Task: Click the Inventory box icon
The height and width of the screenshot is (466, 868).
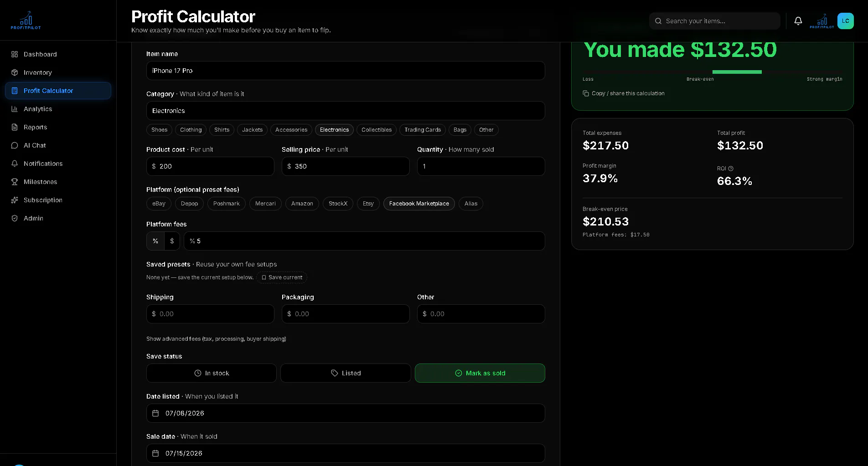Action: coord(15,72)
